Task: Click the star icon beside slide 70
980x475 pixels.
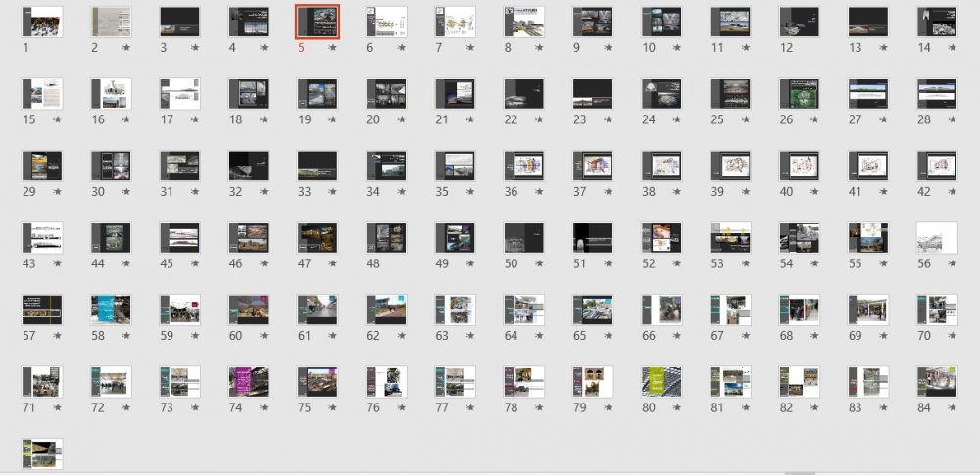Action: (952, 336)
